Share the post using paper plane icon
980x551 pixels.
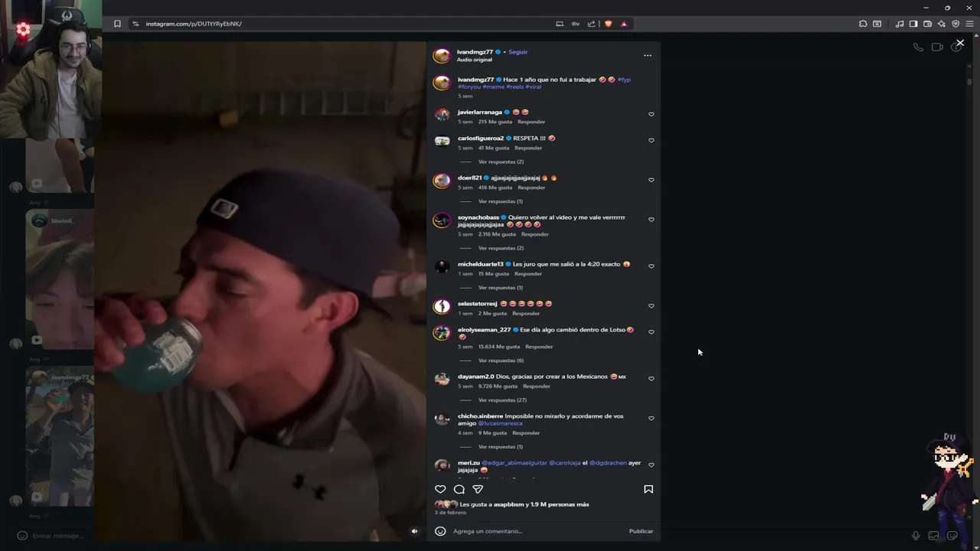pyautogui.click(x=478, y=489)
